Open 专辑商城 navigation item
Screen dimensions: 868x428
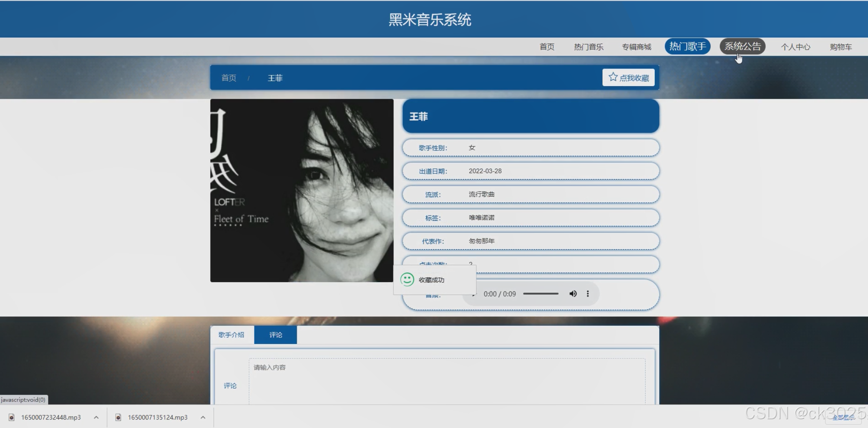pyautogui.click(x=637, y=47)
